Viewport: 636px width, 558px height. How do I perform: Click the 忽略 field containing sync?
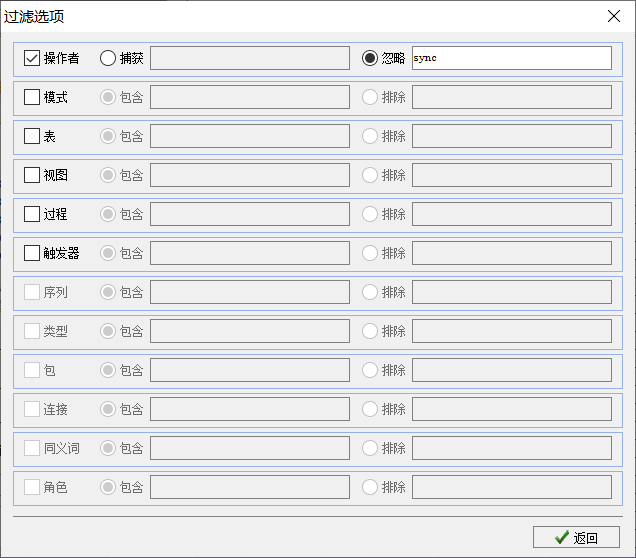click(512, 58)
